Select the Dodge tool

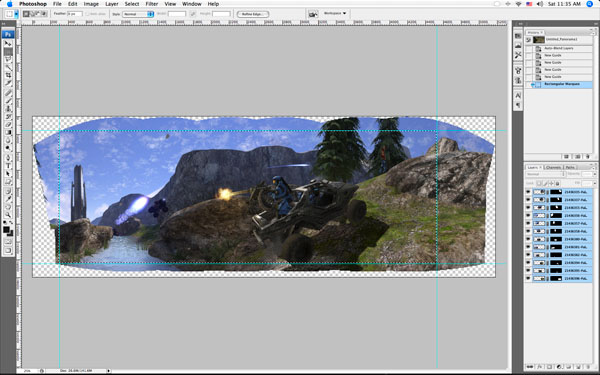tap(8, 148)
